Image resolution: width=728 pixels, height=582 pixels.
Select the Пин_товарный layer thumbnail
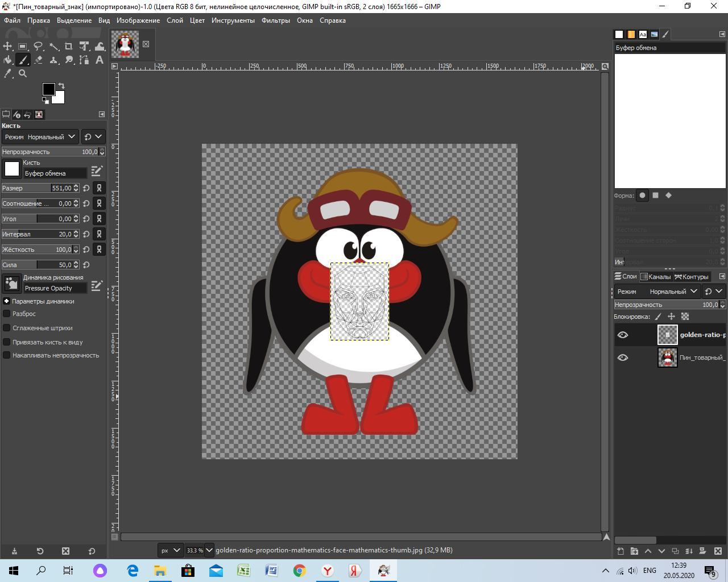point(667,357)
